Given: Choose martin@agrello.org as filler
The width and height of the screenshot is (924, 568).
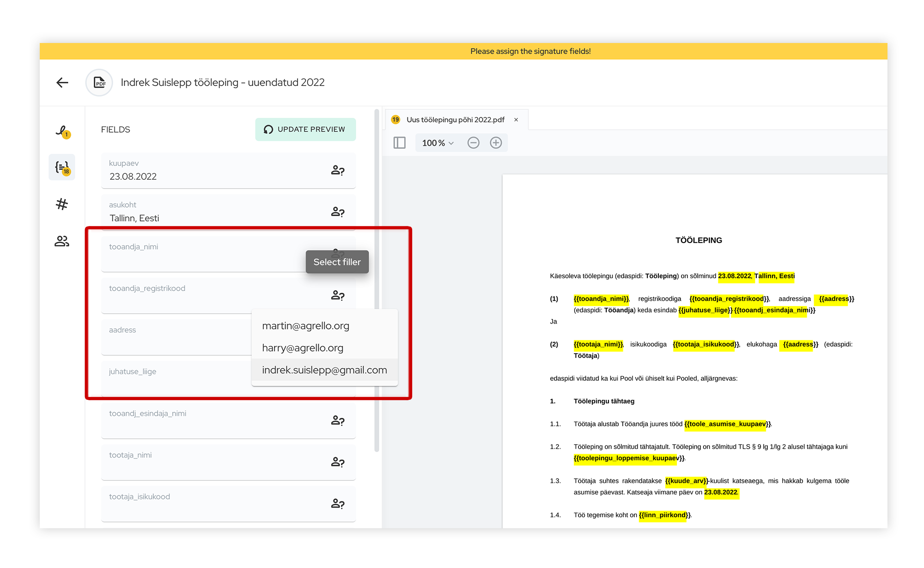Looking at the screenshot, I should point(305,326).
